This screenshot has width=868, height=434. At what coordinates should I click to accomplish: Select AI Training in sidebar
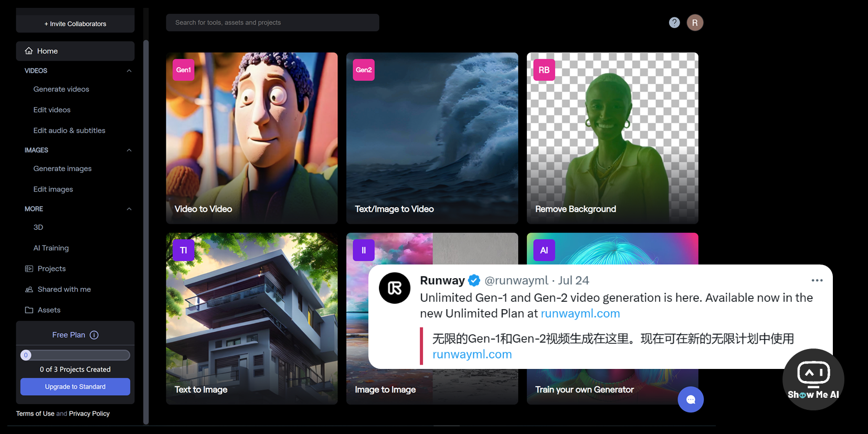(51, 248)
